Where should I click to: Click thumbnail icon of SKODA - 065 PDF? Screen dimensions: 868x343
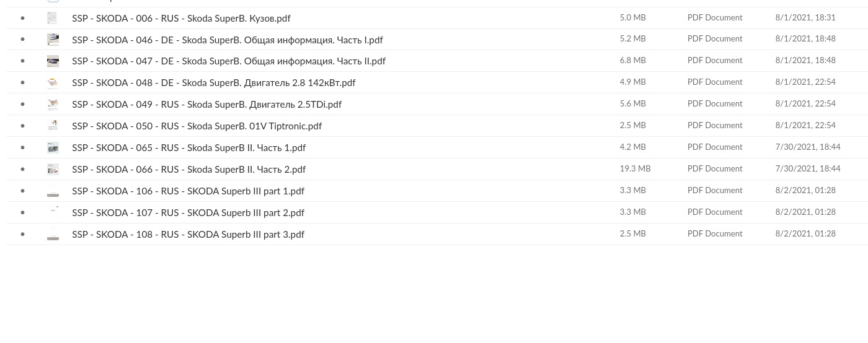coord(53,147)
